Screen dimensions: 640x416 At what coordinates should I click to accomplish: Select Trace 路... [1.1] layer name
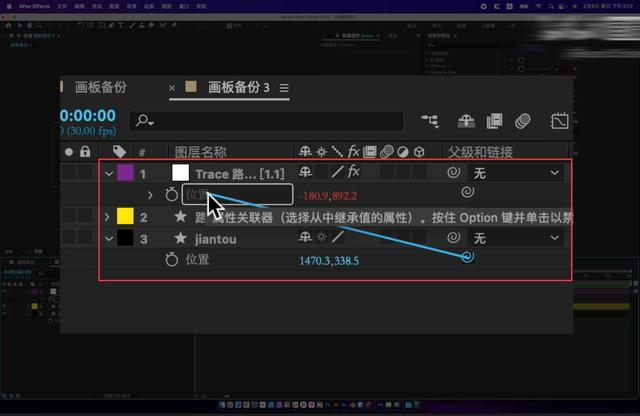tap(240, 174)
